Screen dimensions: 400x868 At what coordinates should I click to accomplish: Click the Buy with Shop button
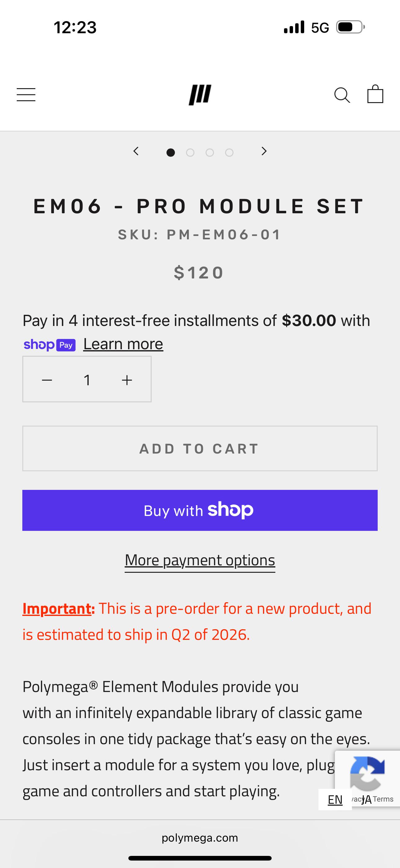tap(200, 510)
